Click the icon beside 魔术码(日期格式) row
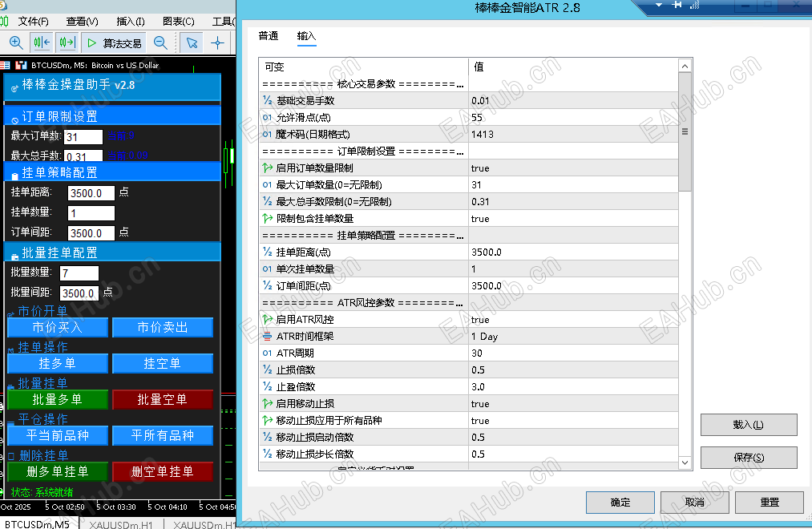Image resolution: width=812 pixels, height=529 pixels. point(267,134)
